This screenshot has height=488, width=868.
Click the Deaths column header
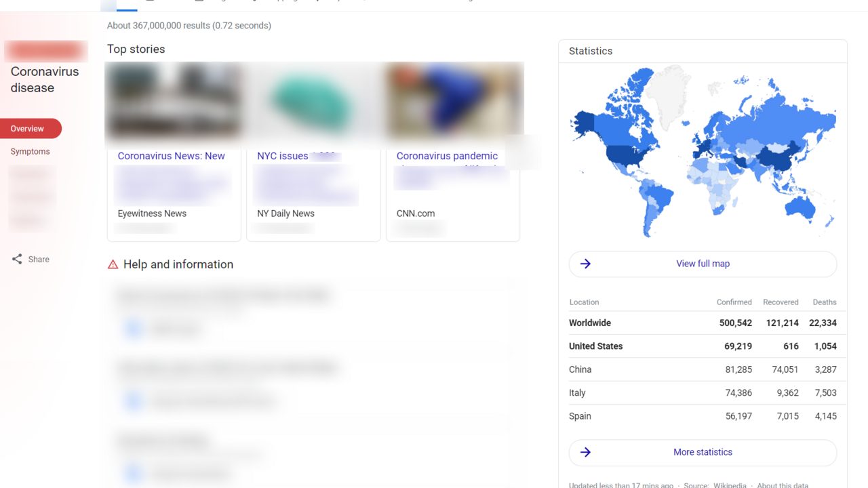click(825, 302)
